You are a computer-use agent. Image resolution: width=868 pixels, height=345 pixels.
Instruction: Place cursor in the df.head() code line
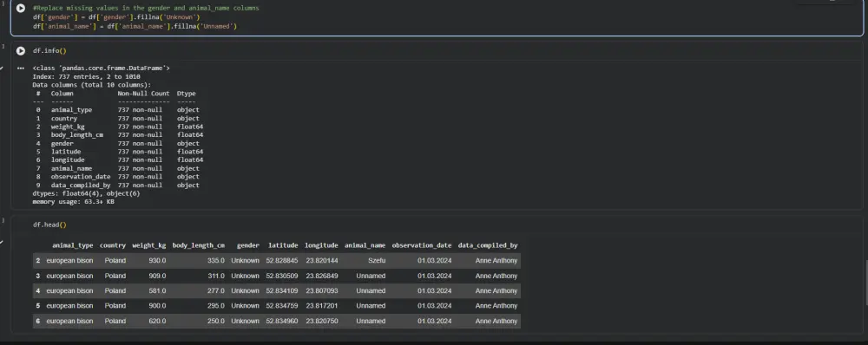49,225
